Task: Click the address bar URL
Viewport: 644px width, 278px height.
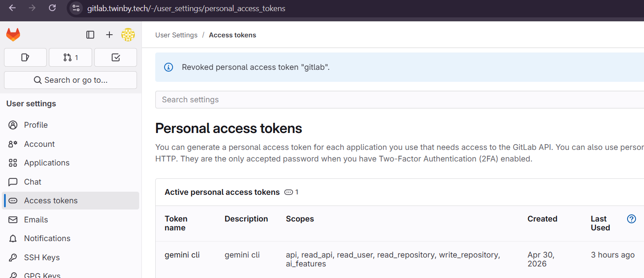Action: tap(186, 8)
